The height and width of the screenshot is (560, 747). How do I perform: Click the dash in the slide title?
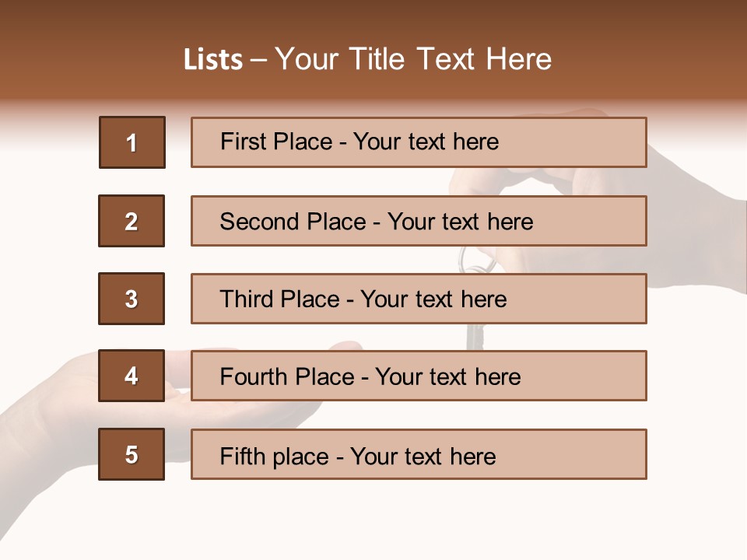coord(258,60)
